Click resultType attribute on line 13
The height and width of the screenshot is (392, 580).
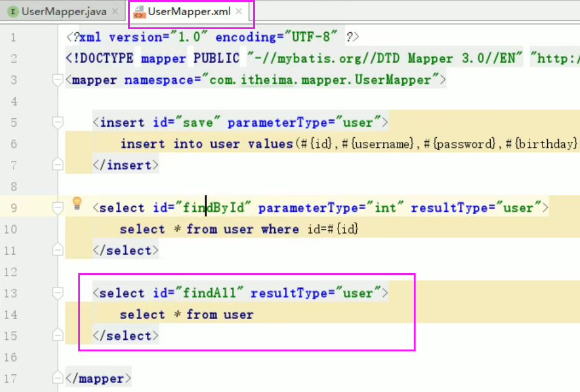click(289, 293)
